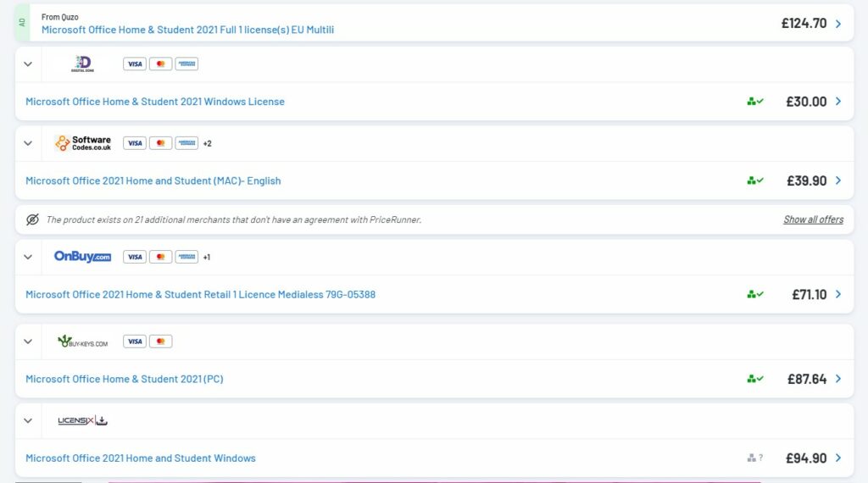Viewport: 868px width, 483px height.
Task: Expand the Buy-Keys.com merchant row chevron
Action: (28, 341)
